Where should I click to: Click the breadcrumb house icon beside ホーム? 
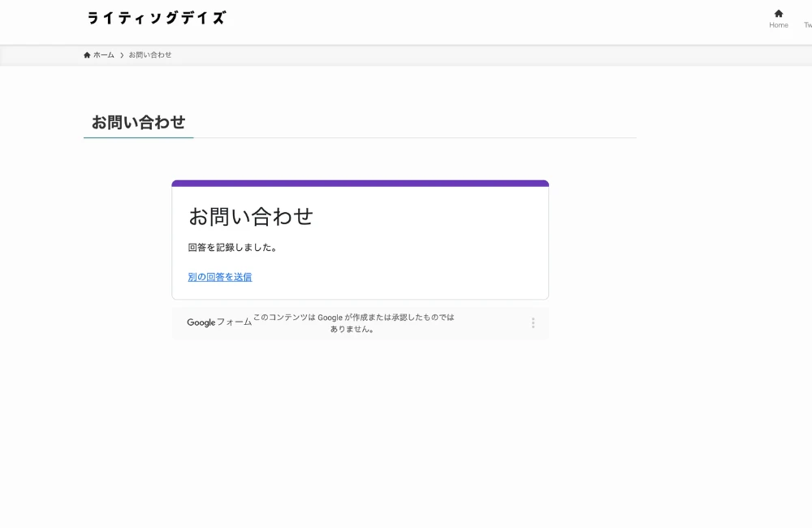(87, 55)
